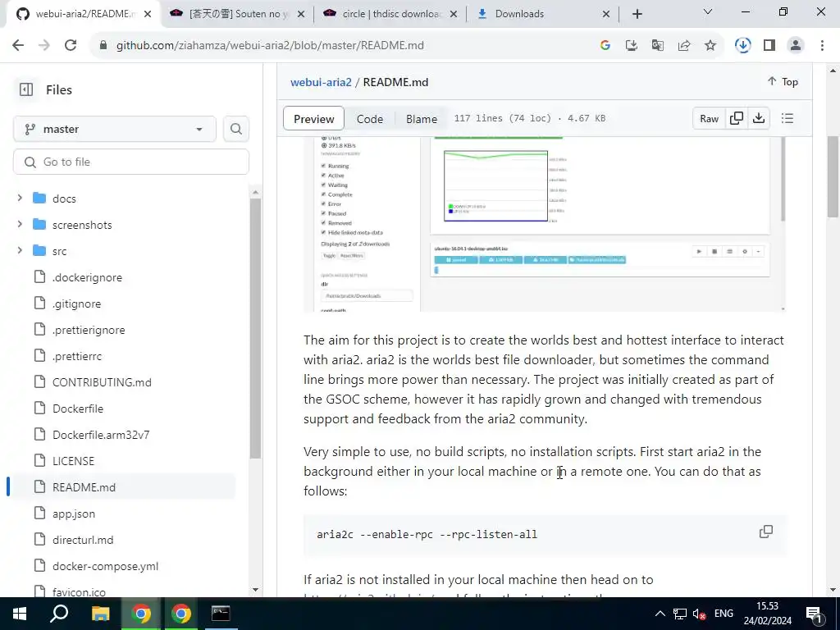Viewport: 840px width, 630px height.
Task: Open .gitignore file
Action: [x=76, y=304]
